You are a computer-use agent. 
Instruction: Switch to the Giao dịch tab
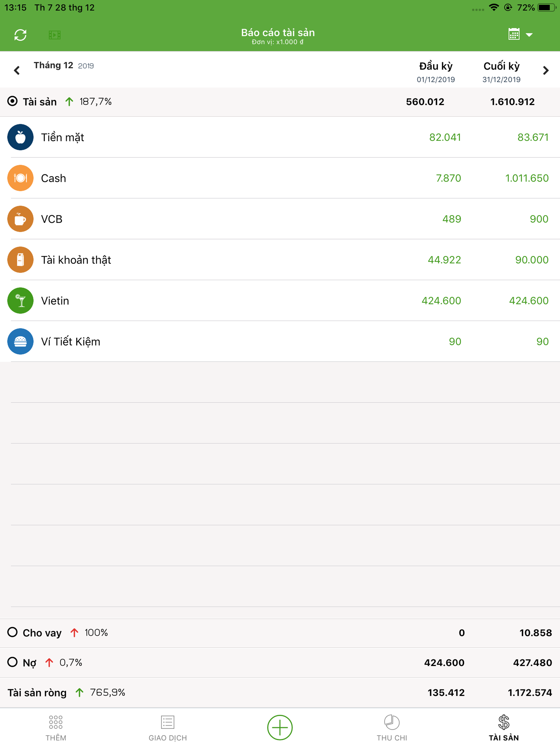pyautogui.click(x=168, y=728)
